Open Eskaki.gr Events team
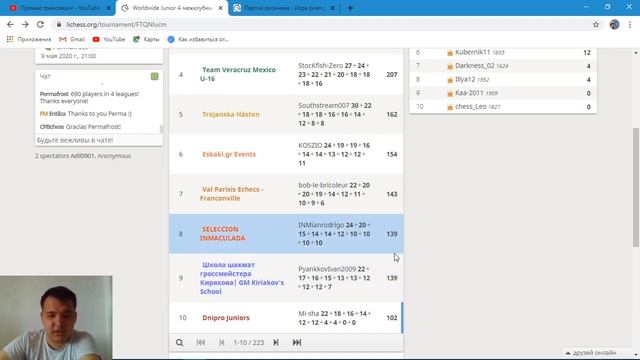Screen dimensions: 640x360 point(229,154)
